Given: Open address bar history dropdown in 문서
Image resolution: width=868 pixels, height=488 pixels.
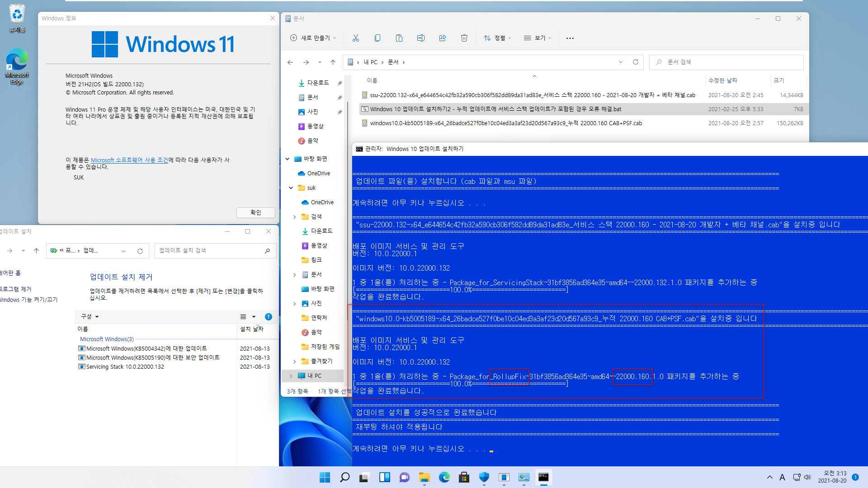Looking at the screenshot, I should [x=621, y=62].
